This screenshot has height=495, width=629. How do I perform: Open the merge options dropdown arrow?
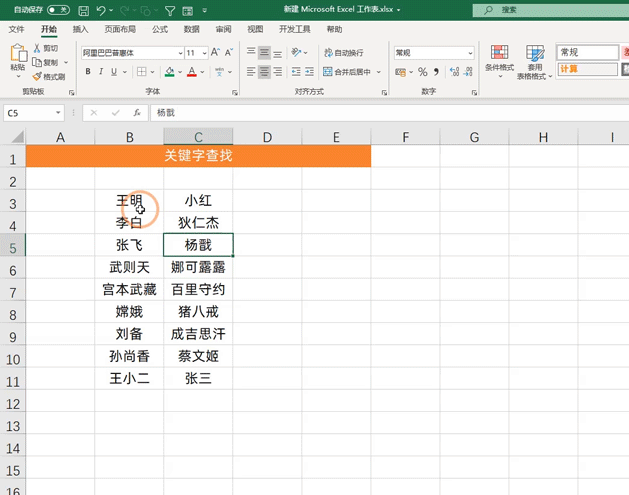pyautogui.click(x=379, y=72)
